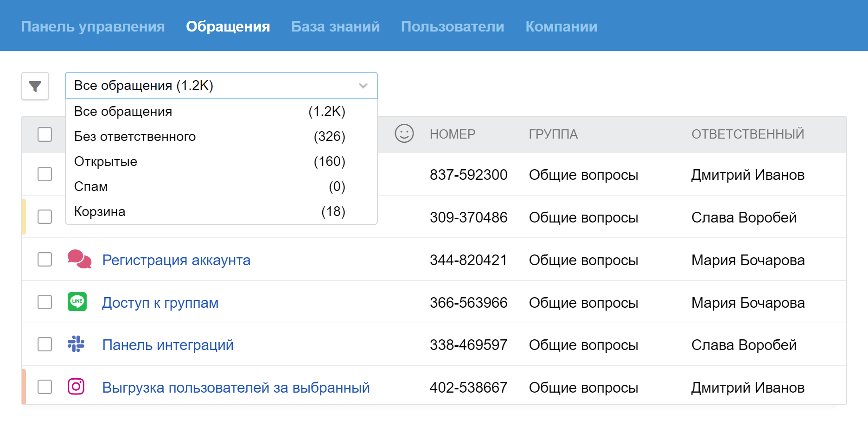Select Все обращения option in the list
This screenshot has width=868, height=426.
click(x=221, y=111)
